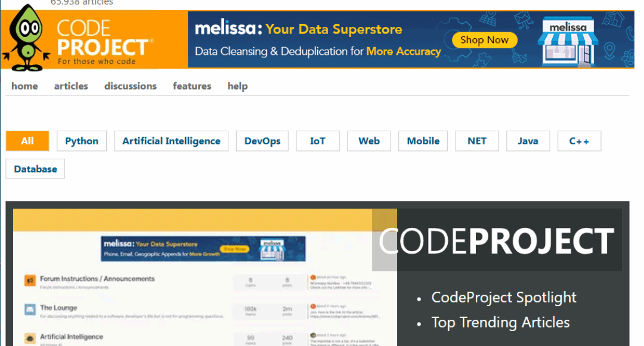Viewport: 644px width, 346px height.
Task: Filter articles by Artificial Intelligence
Action: point(171,141)
